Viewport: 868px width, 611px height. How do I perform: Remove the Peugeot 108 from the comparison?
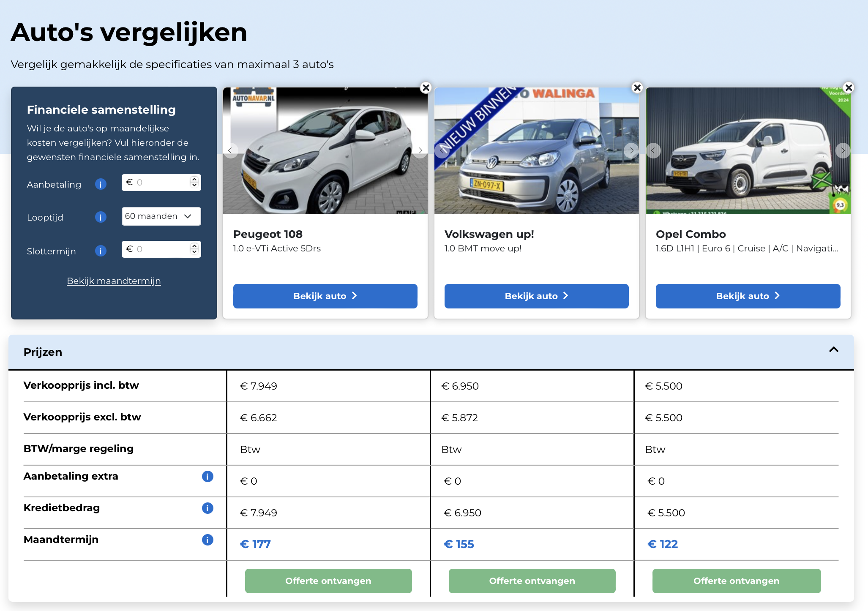click(426, 88)
